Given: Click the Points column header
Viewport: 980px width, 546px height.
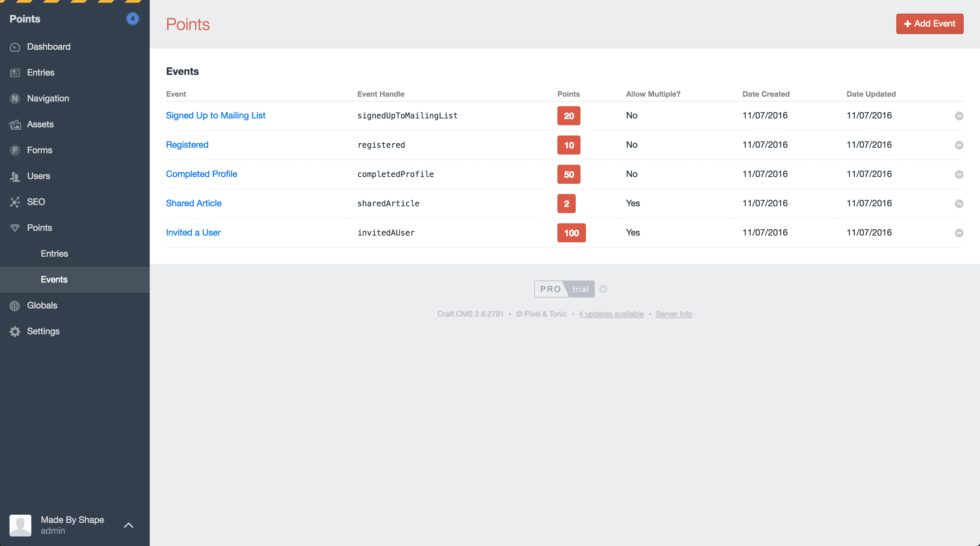Looking at the screenshot, I should (568, 94).
